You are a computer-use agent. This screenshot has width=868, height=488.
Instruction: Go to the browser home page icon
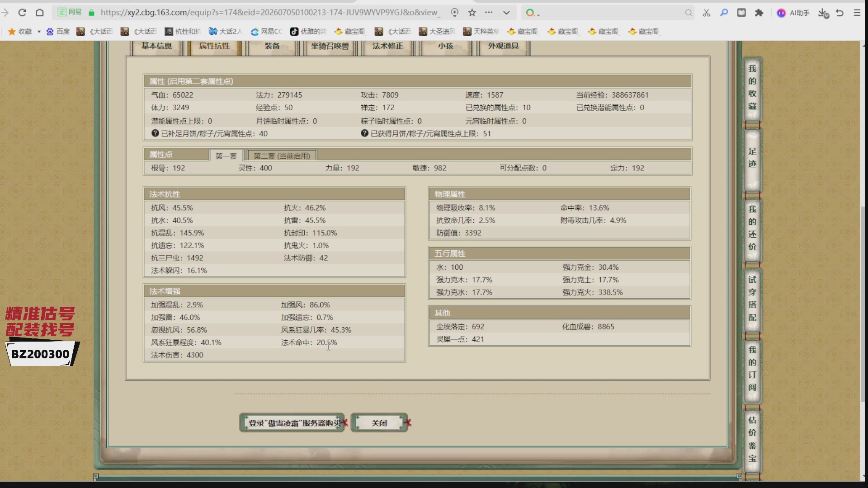(40, 13)
